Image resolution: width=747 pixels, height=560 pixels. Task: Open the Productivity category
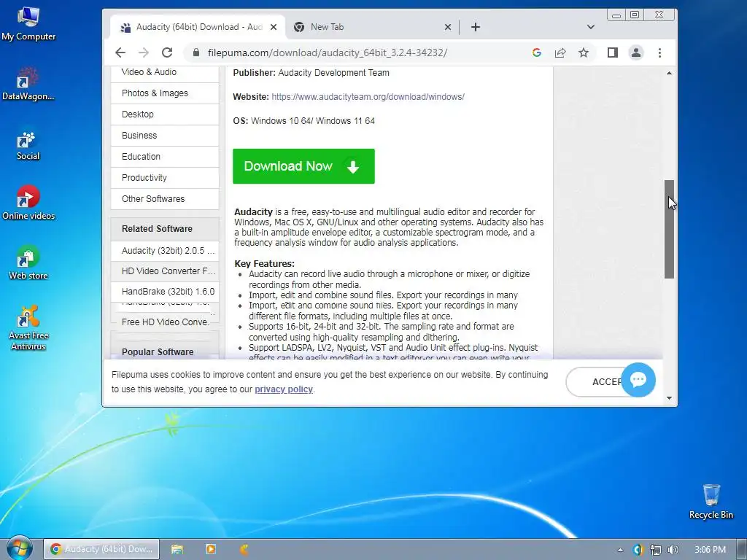pos(165,178)
